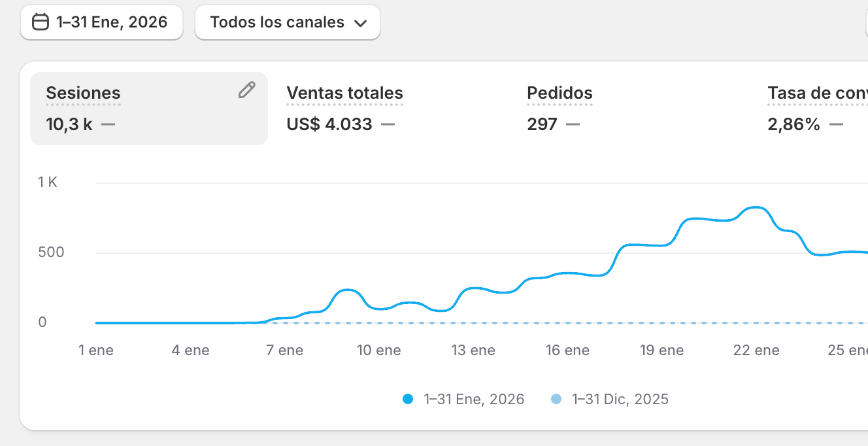Click the chevron arrow beside Todos los canales
This screenshot has height=446, width=868.
360,24
